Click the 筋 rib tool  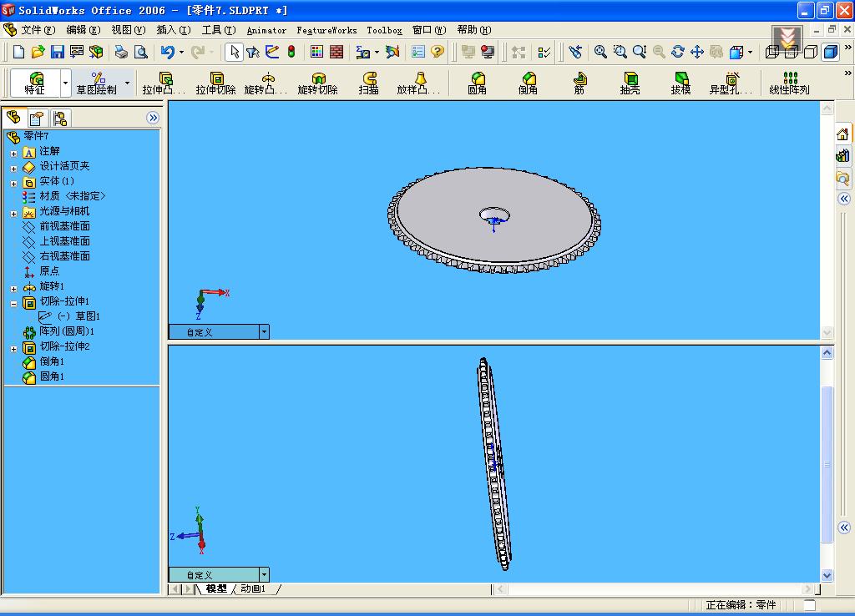click(579, 83)
